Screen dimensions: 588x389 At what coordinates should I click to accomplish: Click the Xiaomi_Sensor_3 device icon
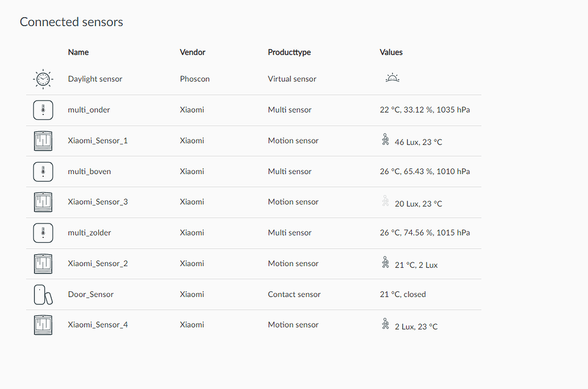(43, 202)
